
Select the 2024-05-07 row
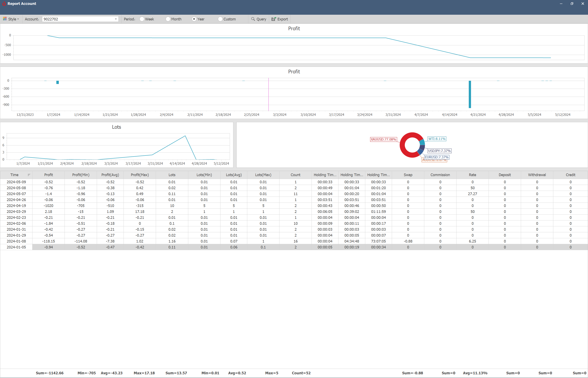(x=294, y=194)
